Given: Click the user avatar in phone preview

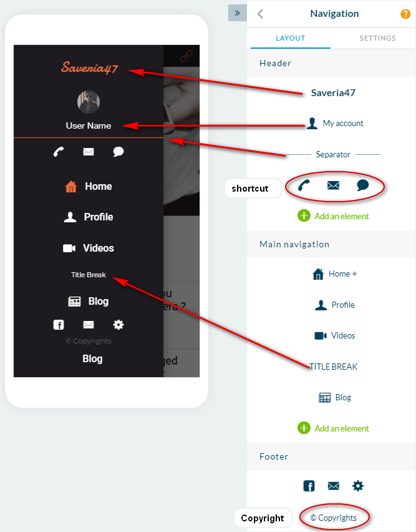Looking at the screenshot, I should click(x=89, y=102).
